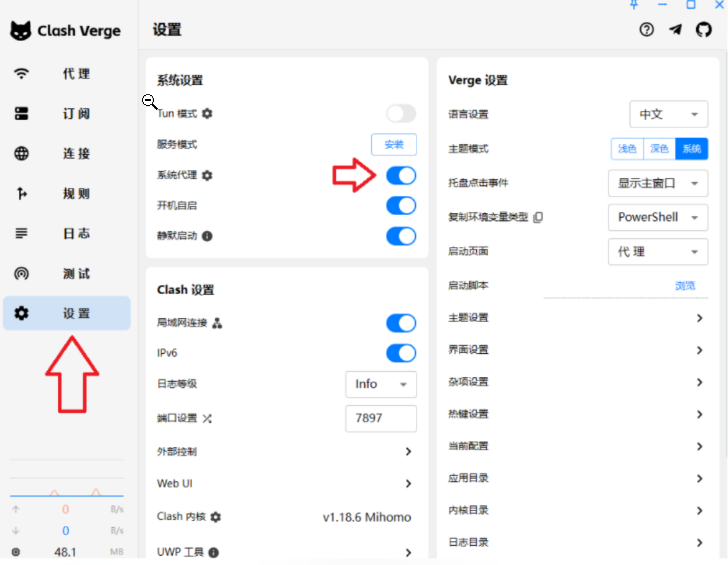Randomize port with shuffle icon

click(207, 419)
